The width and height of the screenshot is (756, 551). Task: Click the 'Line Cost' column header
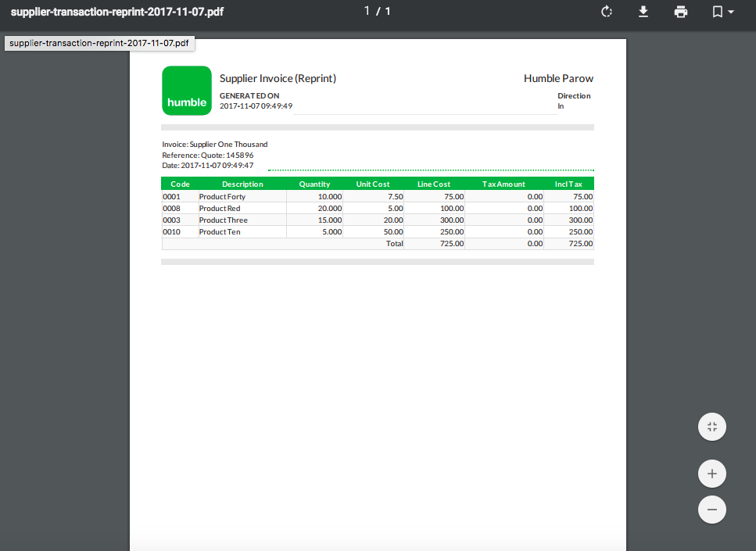(433, 184)
